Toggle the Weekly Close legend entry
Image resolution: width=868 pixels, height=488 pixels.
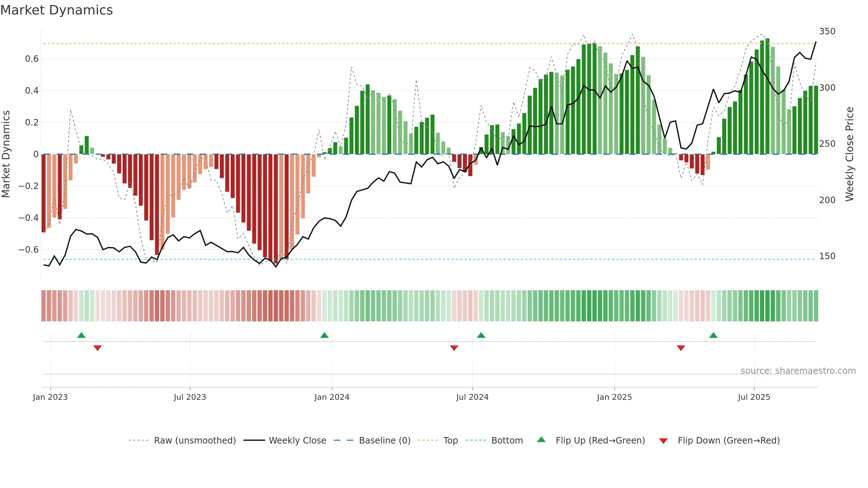tap(285, 440)
